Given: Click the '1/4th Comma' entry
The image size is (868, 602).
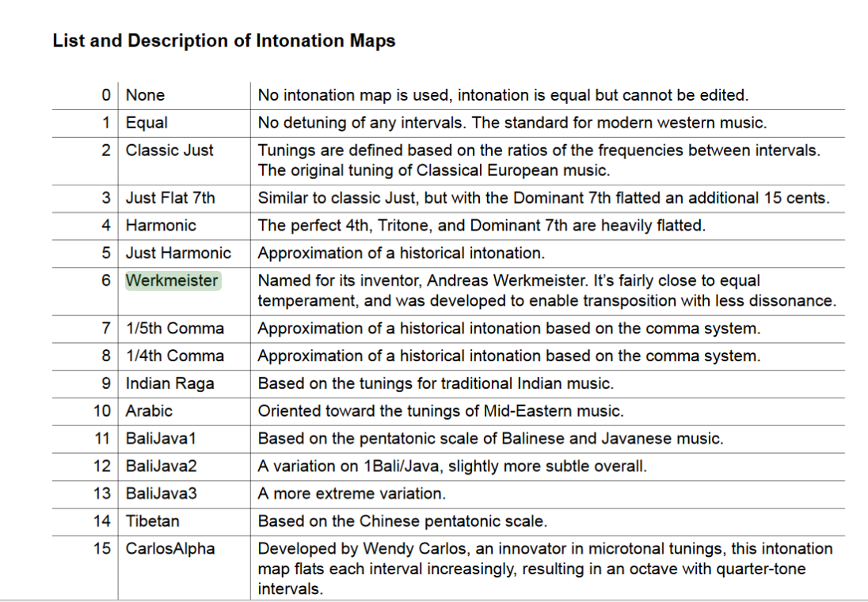Looking at the screenshot, I should [x=174, y=356].
